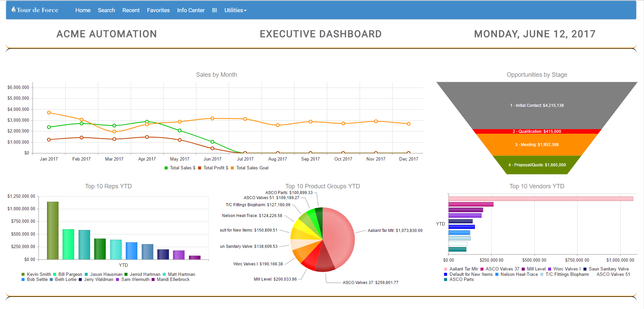Open Favorites in the navbar
644x309 pixels.
(x=158, y=10)
